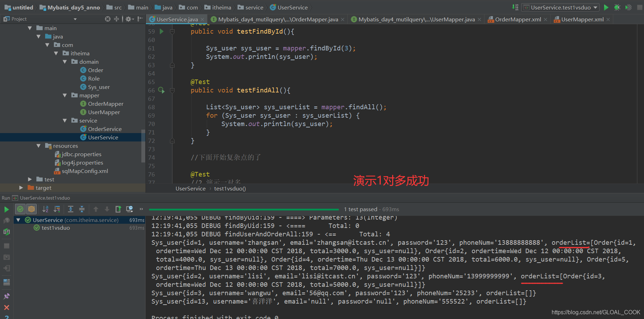Viewport: 644px width, 319px height.
Task: Click UserService breadcrumb in navigation bar
Action: click(292, 7)
